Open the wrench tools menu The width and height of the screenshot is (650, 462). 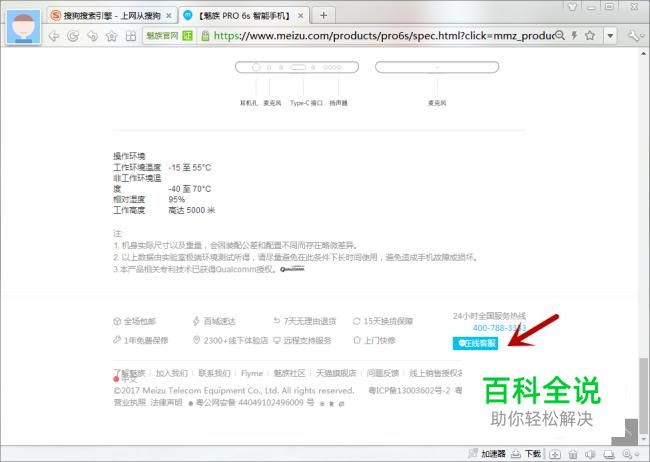tap(633, 36)
